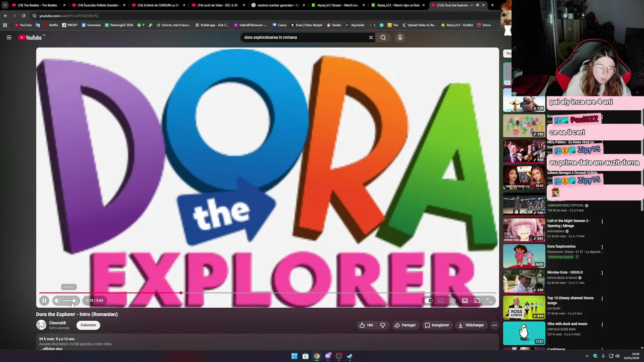
Task: Open 'Dora l'exploratrice' video thumbnail
Action: (x=524, y=256)
